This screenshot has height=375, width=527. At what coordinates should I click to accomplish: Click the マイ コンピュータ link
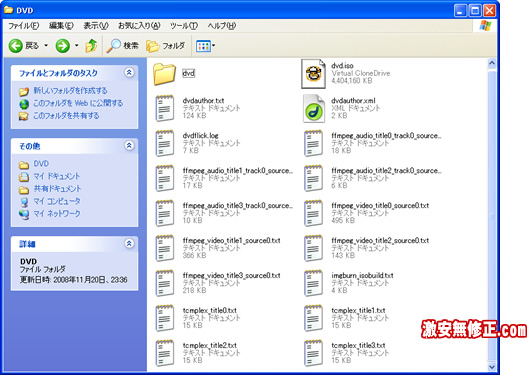tap(57, 201)
